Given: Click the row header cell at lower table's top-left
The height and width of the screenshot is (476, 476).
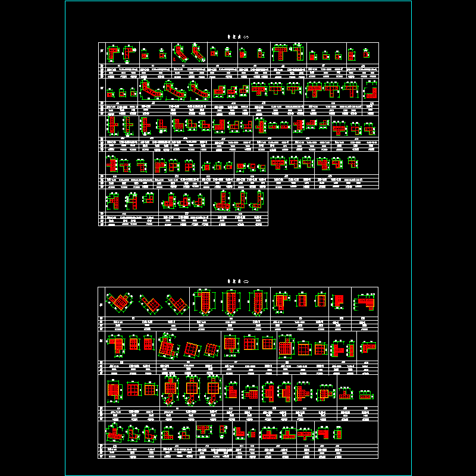Looking at the screenshot, I should (x=101, y=303).
